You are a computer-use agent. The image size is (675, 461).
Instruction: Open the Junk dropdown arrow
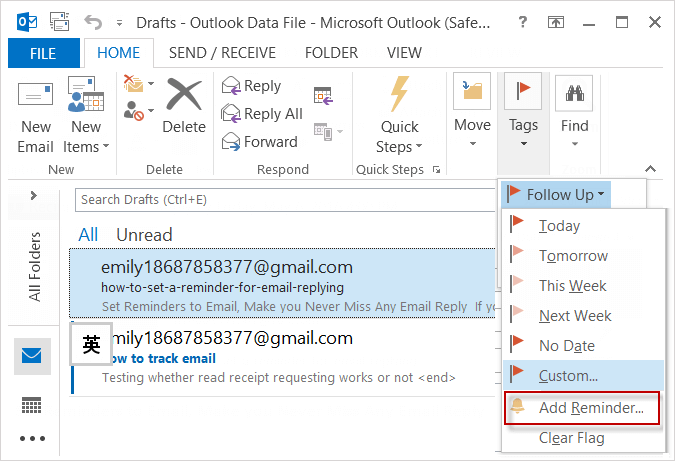pos(151,111)
